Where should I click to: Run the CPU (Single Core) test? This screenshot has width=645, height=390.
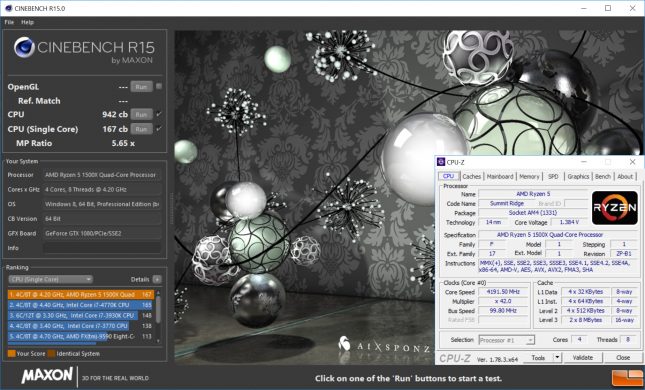coord(141,129)
